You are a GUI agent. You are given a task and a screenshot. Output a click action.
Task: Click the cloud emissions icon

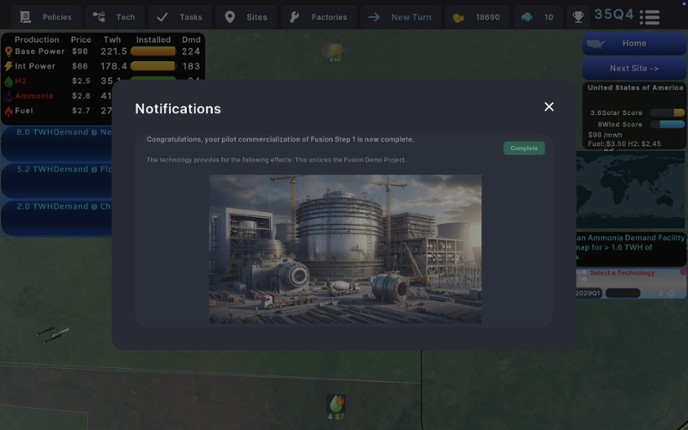click(527, 17)
